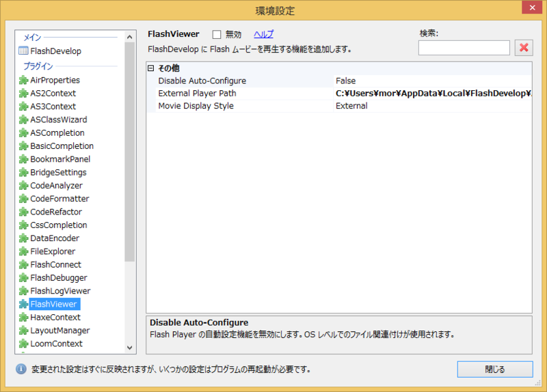547x392 pixels.
Task: Collapse the その他 property category
Action: coord(150,68)
